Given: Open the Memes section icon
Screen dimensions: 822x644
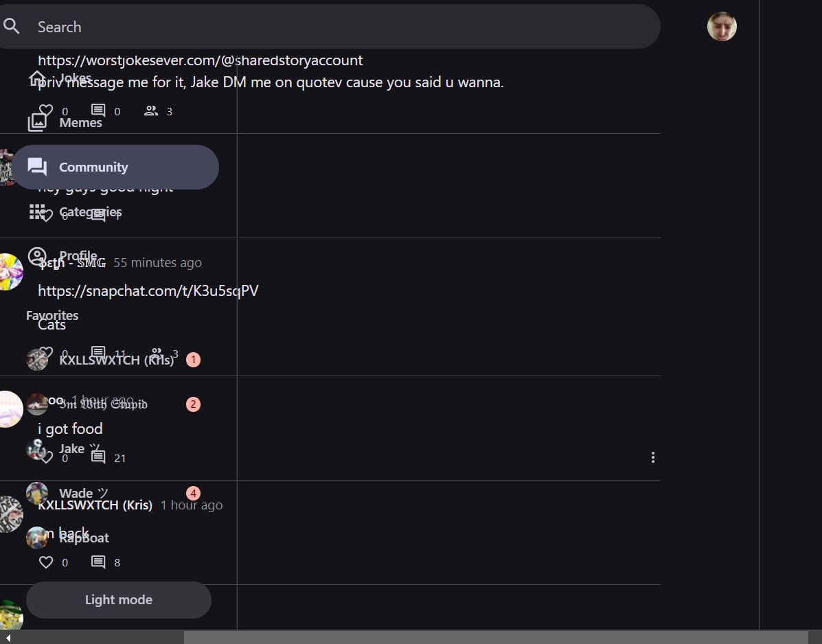Looking at the screenshot, I should coord(37,122).
